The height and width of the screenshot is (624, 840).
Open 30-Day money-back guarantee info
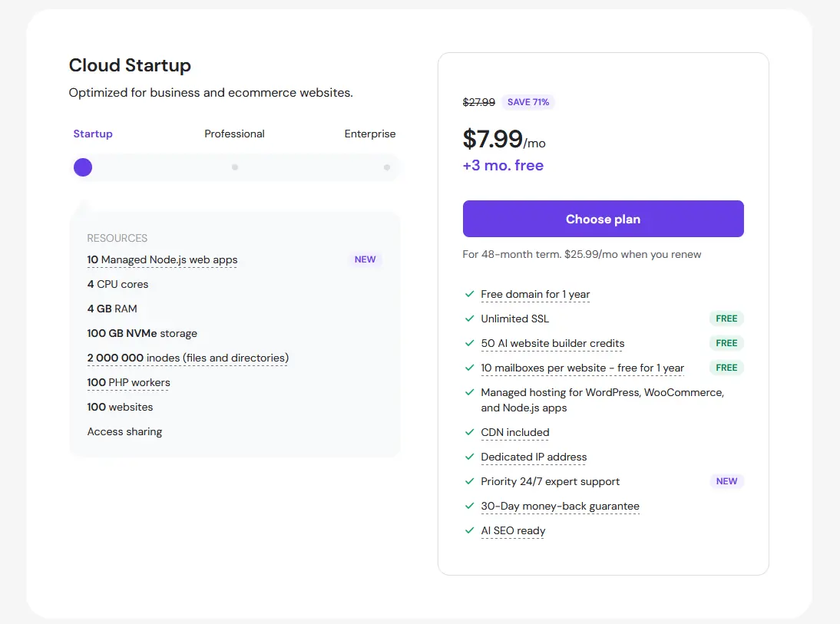(x=560, y=506)
